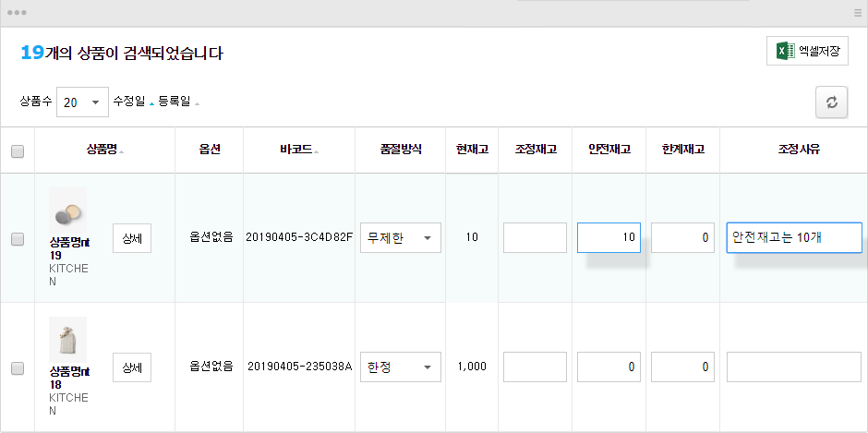This screenshot has height=433, width=868.
Task: Click 안전재고 input showing 10
Action: click(609, 237)
